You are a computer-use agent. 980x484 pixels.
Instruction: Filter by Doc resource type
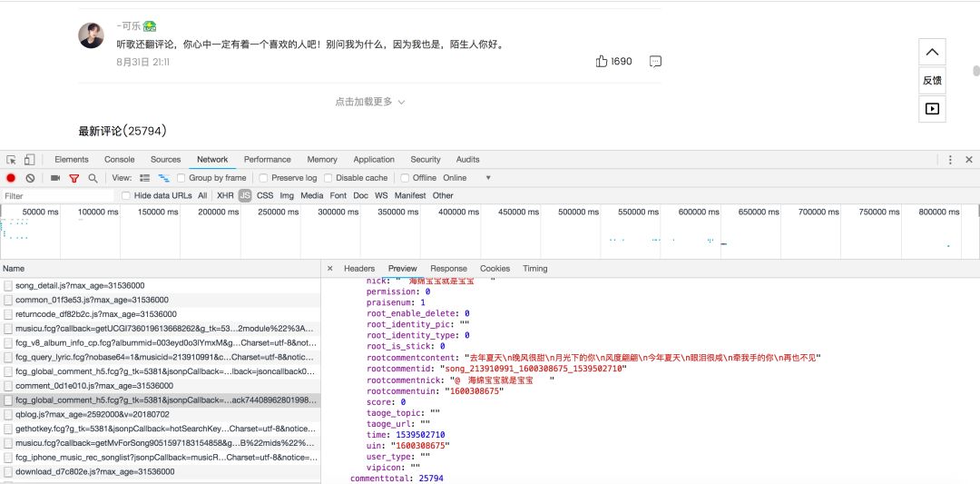coord(360,196)
